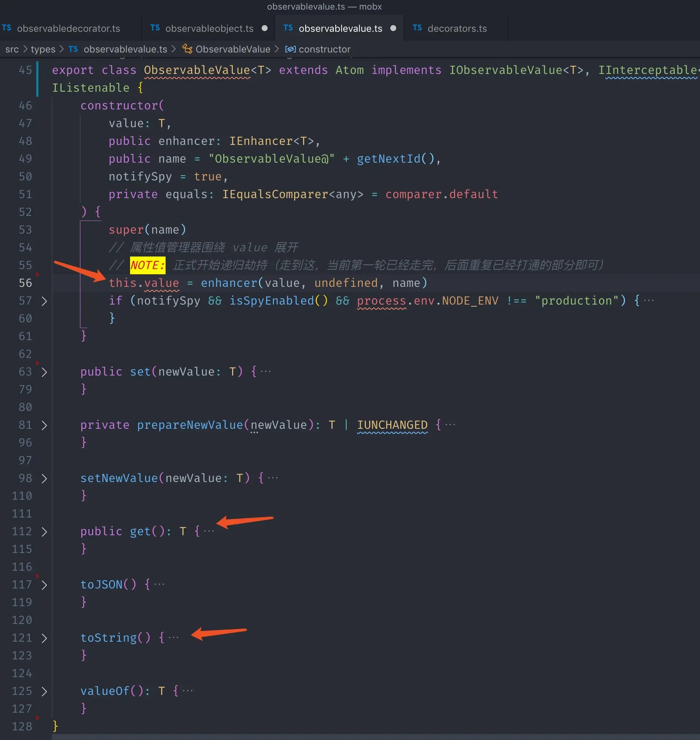
Task: Click the src breadcrumb item
Action: coord(12,49)
